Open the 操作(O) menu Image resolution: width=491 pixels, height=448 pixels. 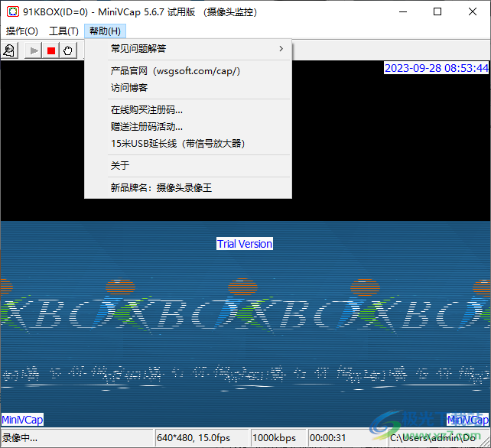[x=22, y=31]
